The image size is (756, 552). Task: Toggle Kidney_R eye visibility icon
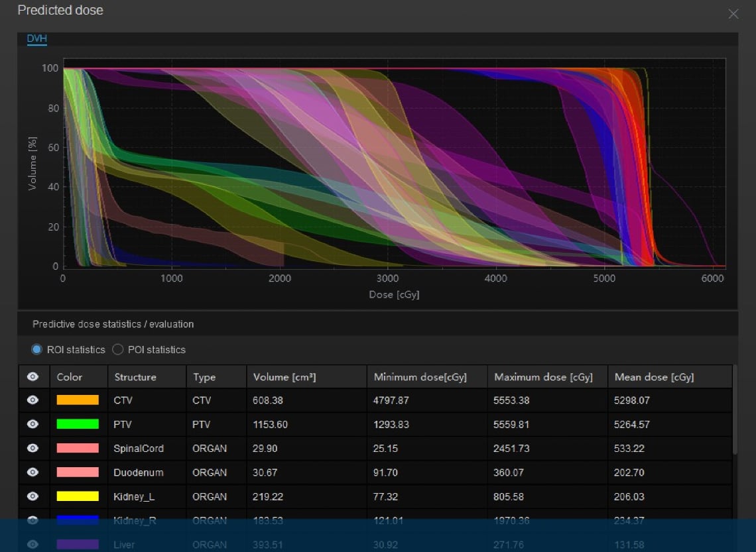coord(32,520)
